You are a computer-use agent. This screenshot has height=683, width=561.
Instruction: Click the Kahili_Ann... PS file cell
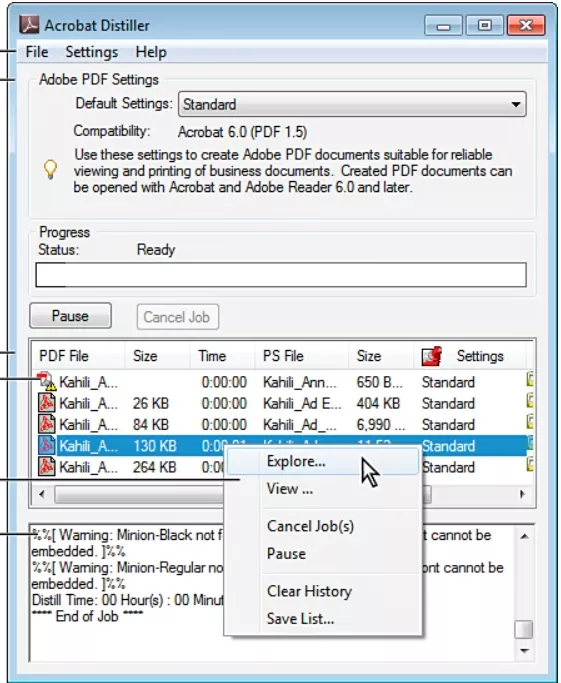[300, 382]
